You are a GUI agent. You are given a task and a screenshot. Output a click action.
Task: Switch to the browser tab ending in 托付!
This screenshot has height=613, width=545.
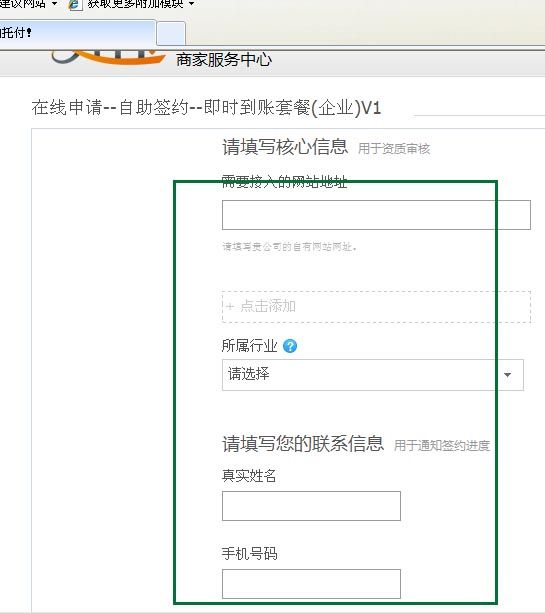pyautogui.click(x=77, y=33)
